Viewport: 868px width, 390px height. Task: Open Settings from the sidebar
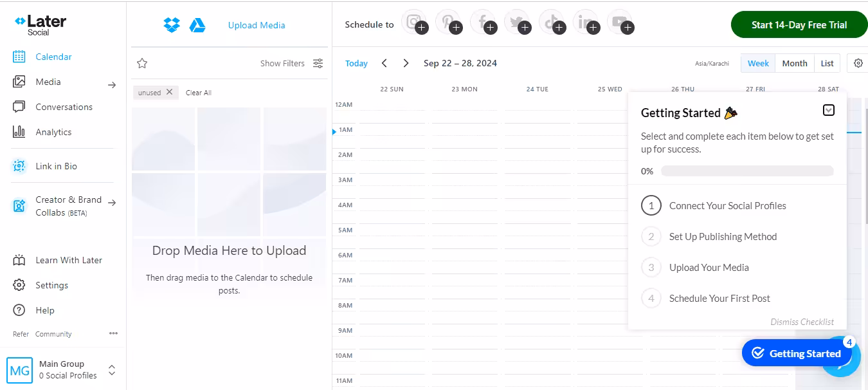click(52, 285)
